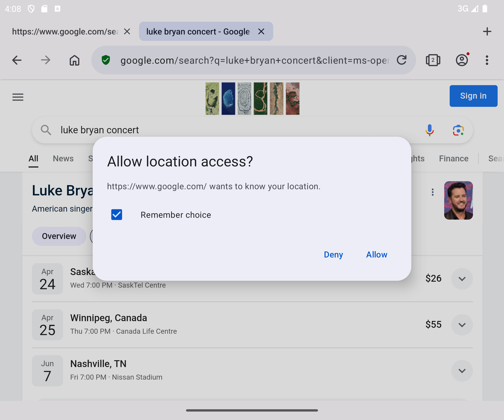
Task: Click the Apr 24 date tile
Action: (x=47, y=279)
